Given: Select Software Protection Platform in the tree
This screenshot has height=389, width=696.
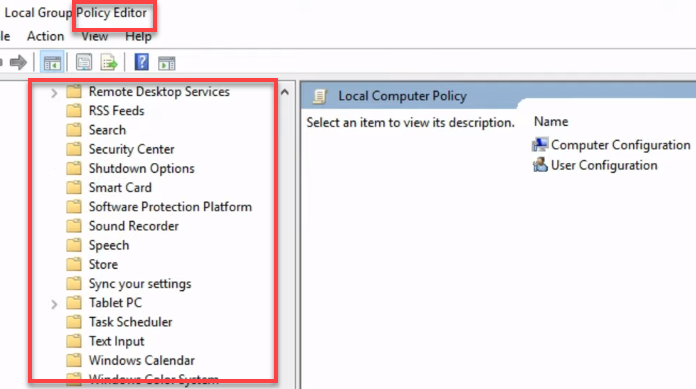Looking at the screenshot, I should coord(170,206).
